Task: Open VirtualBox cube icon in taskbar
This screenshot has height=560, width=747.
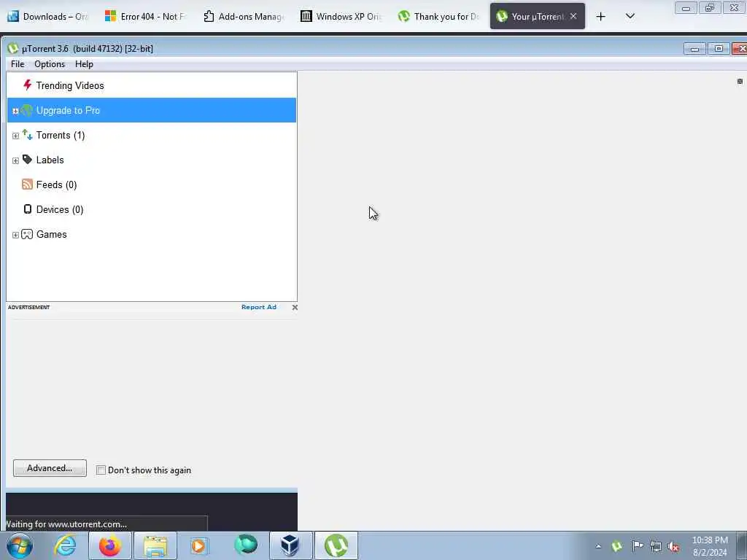Action: tap(290, 545)
